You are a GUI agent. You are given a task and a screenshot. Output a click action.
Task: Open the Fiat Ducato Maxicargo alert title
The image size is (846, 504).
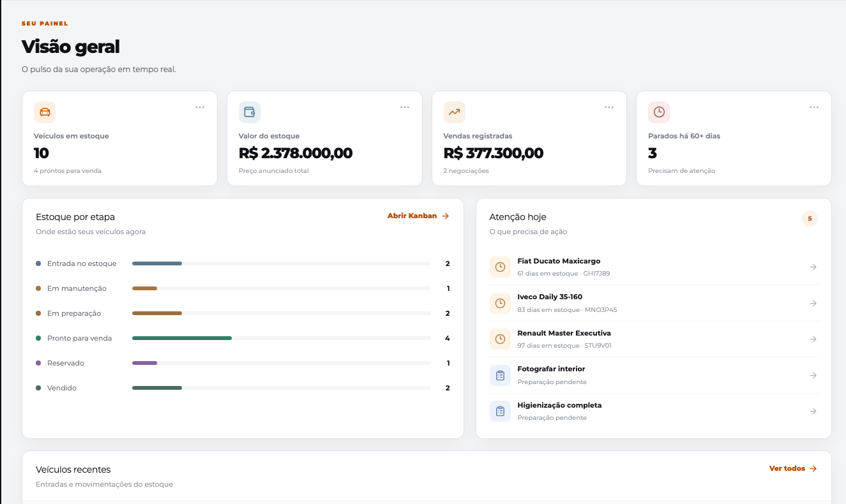coord(559,261)
